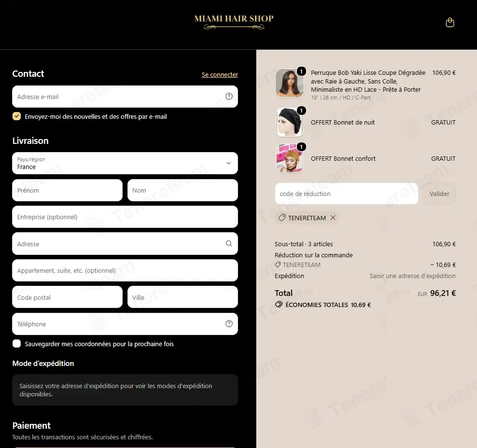Screen dimensions: 477x448
Task: Click the Livraison section heading
Action: [30, 140]
